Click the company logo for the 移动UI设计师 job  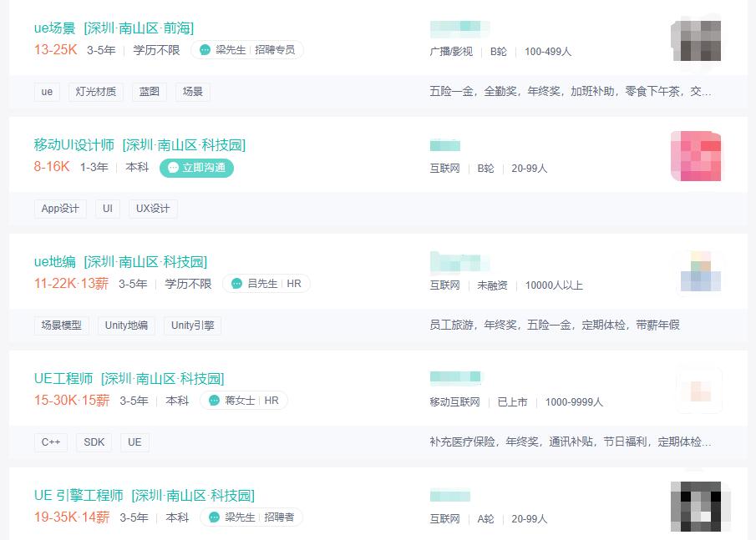[697, 156]
